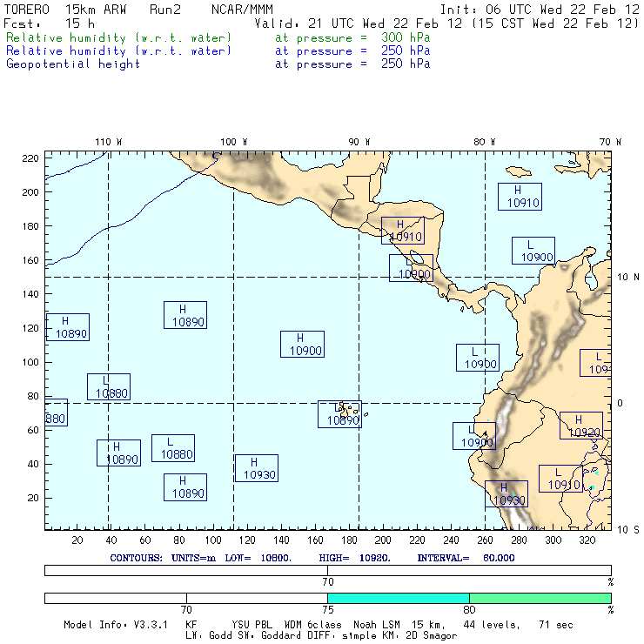Click the blue 'Relative humidity' legend line
Viewport: 644px width, 644px height.
(x=218, y=51)
